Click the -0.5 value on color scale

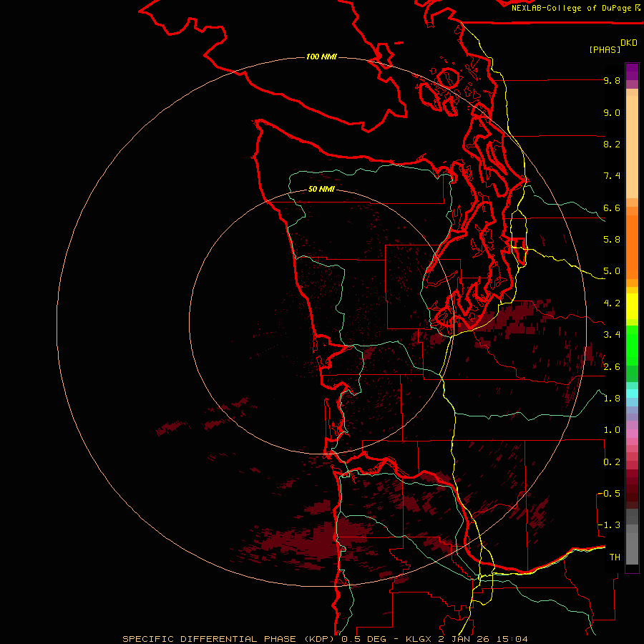pos(610,494)
